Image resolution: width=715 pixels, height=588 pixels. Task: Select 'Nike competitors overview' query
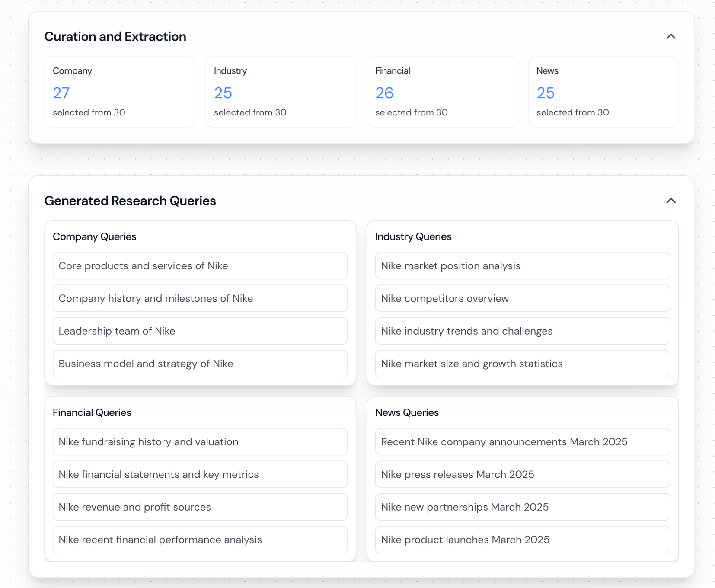pyautogui.click(x=523, y=298)
